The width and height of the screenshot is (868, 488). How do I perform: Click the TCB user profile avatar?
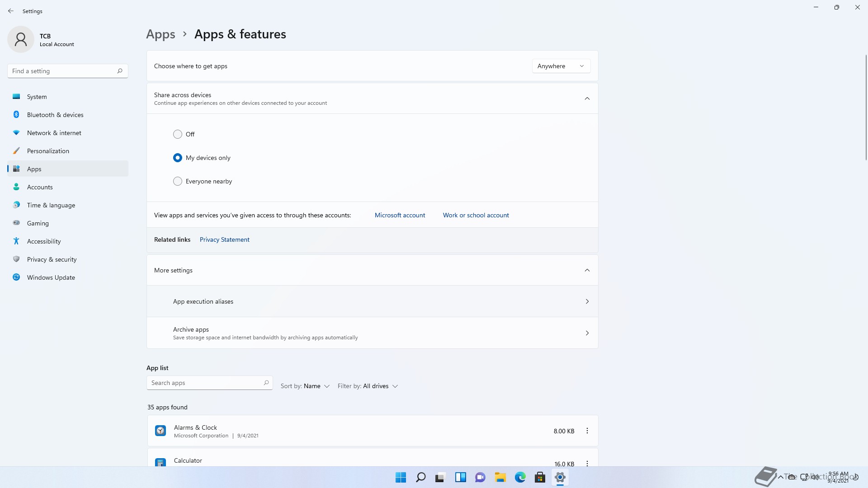click(21, 40)
